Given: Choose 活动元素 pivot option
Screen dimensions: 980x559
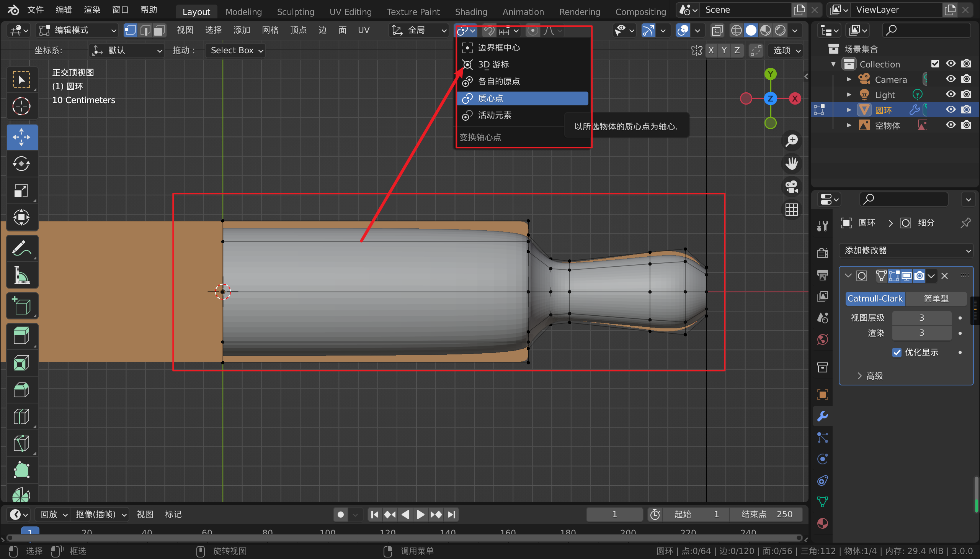Looking at the screenshot, I should [523, 115].
